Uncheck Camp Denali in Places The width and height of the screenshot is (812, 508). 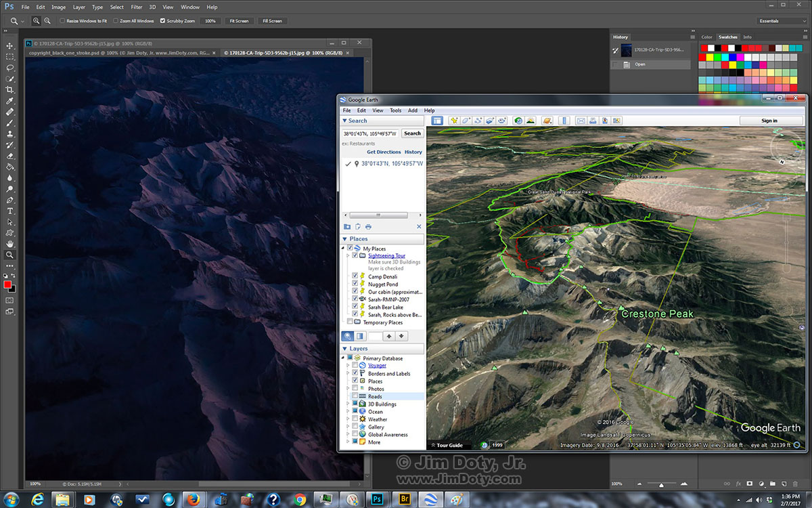[x=355, y=276]
